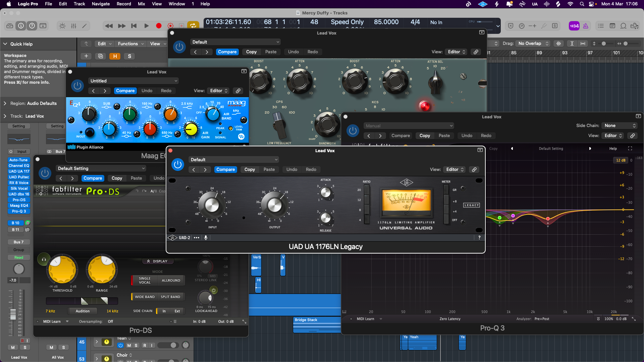
Task: Open the Default preset dropdown of 1176LN
Action: (x=234, y=160)
